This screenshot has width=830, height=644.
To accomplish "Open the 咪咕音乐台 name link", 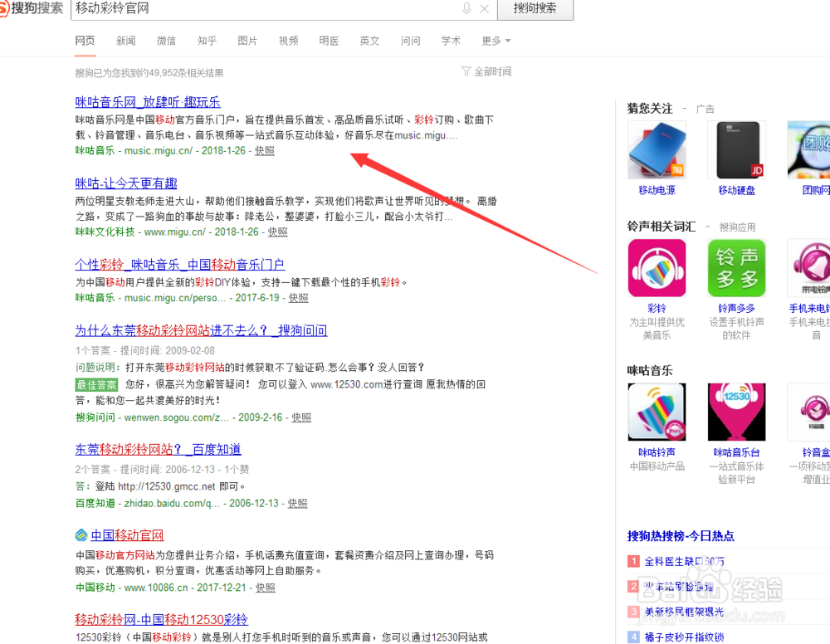I will tap(737, 452).
